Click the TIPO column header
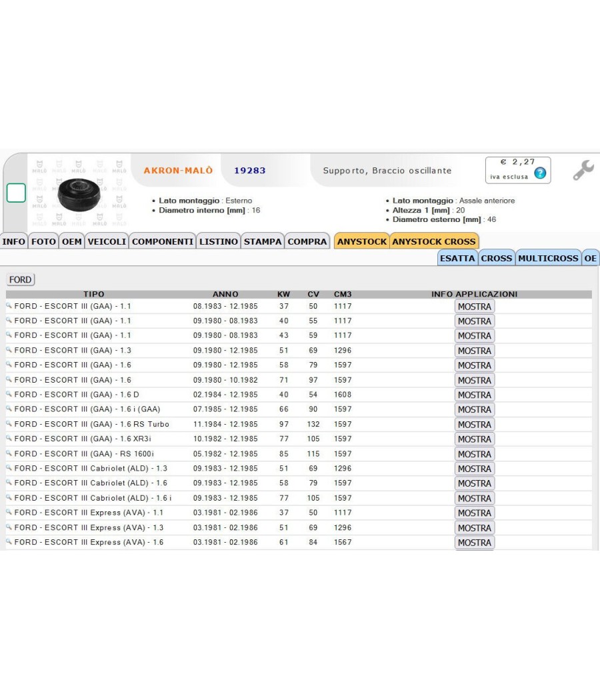 tap(94, 294)
